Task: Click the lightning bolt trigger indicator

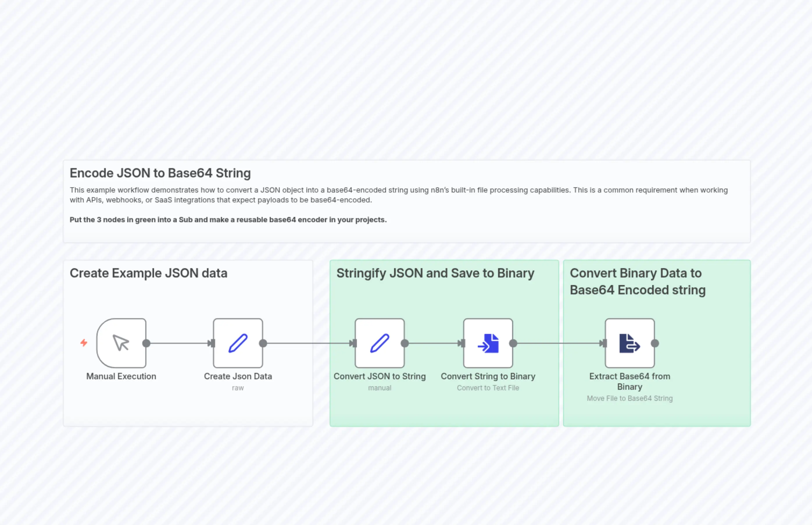Action: 84,343
